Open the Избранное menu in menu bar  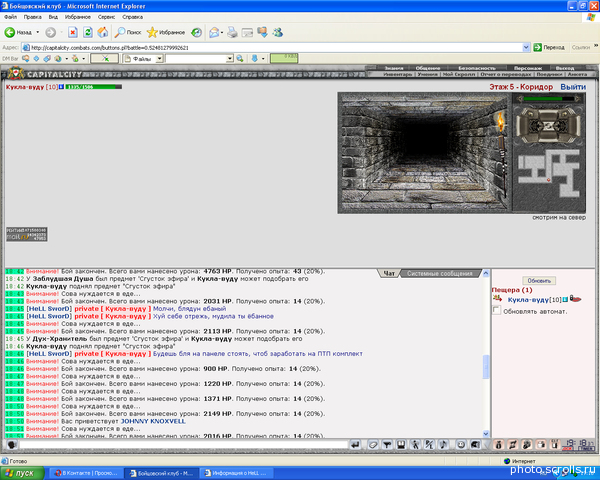pyautogui.click(x=77, y=17)
